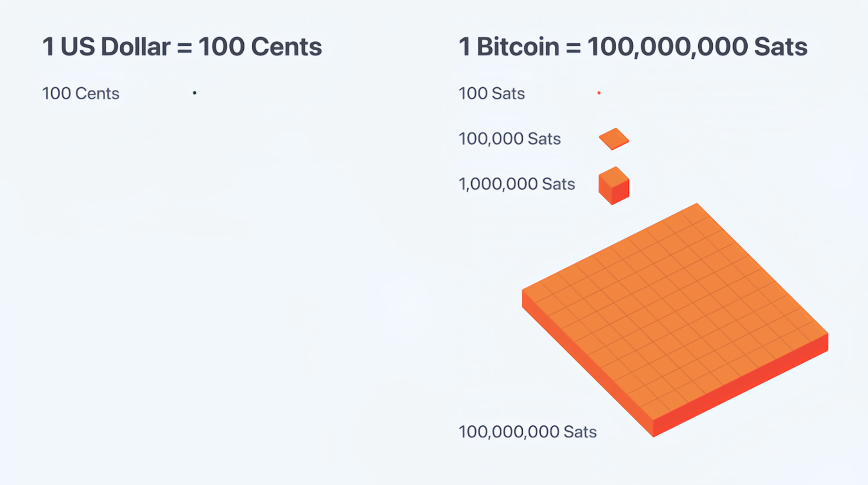Click the '1,000,000 Sats' label
This screenshot has height=485, width=868.
click(517, 184)
